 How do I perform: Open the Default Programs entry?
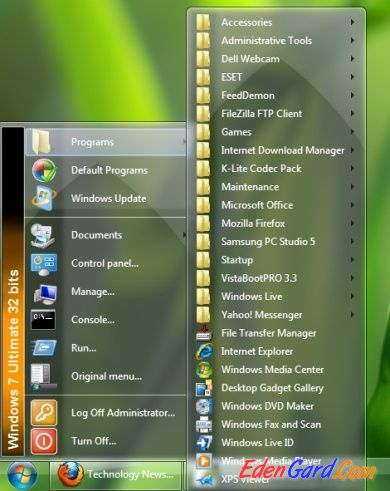point(106,170)
